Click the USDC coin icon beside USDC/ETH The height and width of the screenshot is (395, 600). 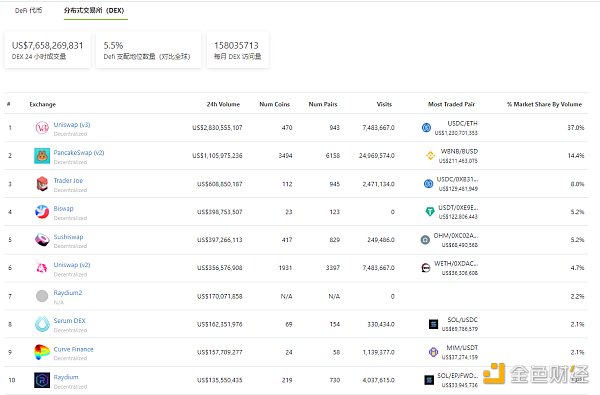click(x=426, y=128)
